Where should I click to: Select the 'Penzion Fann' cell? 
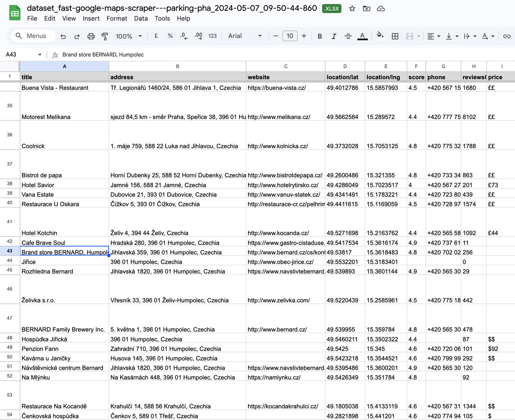64,348
